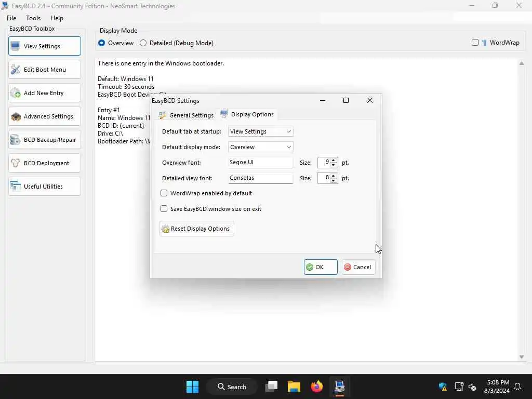
Task: Open File Explorer from the taskbar
Action: click(x=294, y=387)
